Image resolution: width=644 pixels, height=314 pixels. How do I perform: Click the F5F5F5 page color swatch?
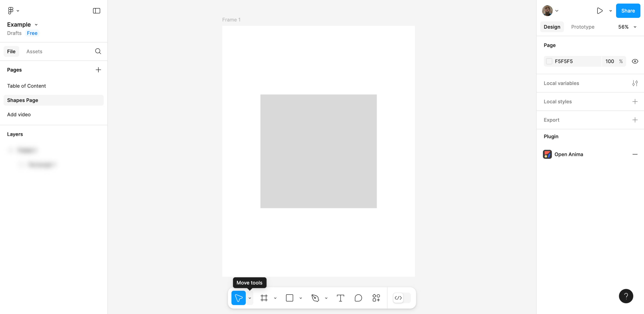click(x=549, y=61)
